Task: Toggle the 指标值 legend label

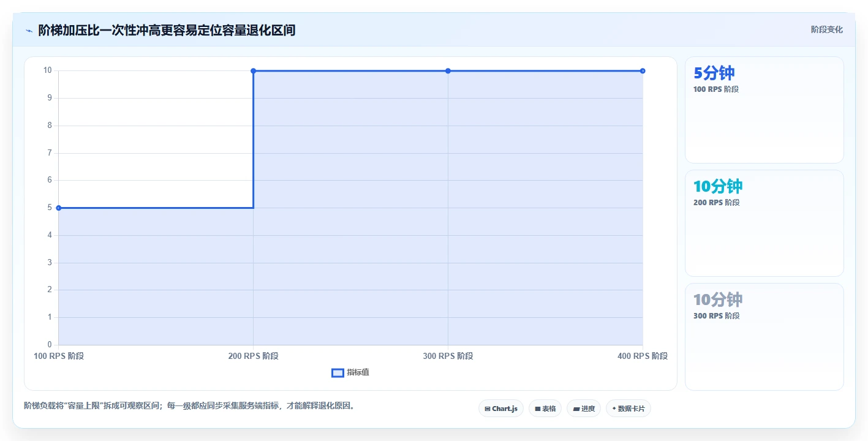Action: (x=358, y=372)
